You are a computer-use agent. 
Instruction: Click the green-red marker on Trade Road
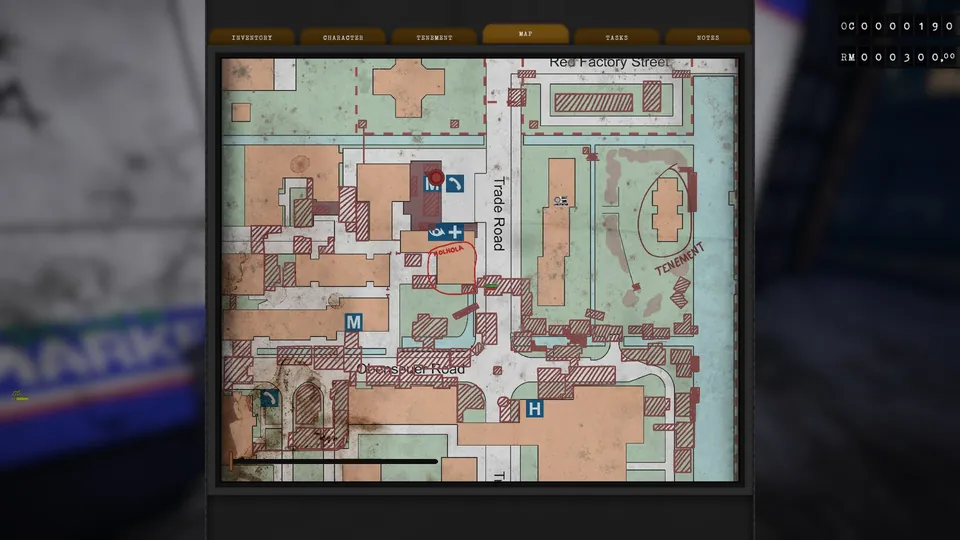[490, 285]
